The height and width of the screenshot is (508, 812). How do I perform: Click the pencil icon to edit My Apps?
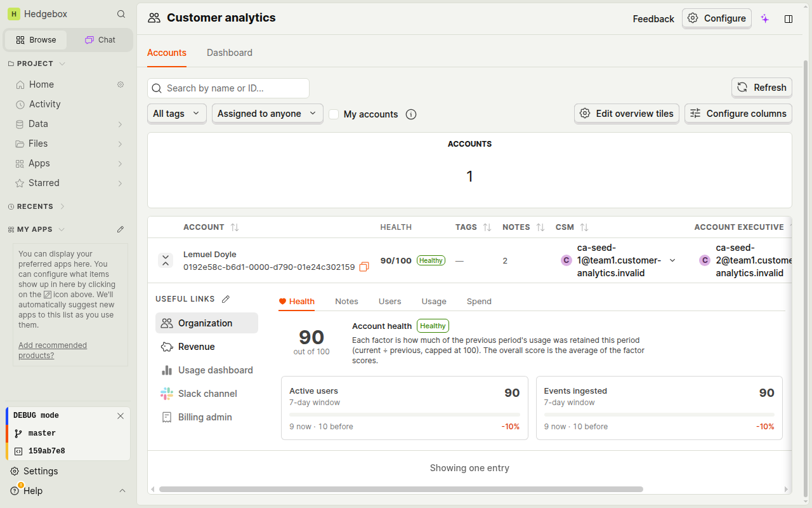(x=121, y=229)
